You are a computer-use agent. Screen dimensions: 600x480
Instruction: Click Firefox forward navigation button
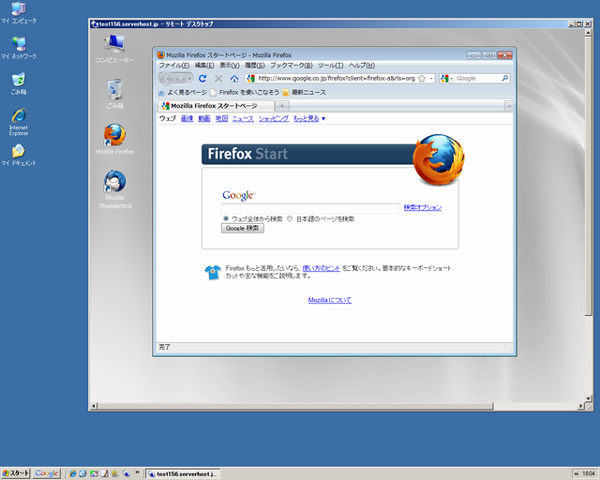(x=180, y=79)
